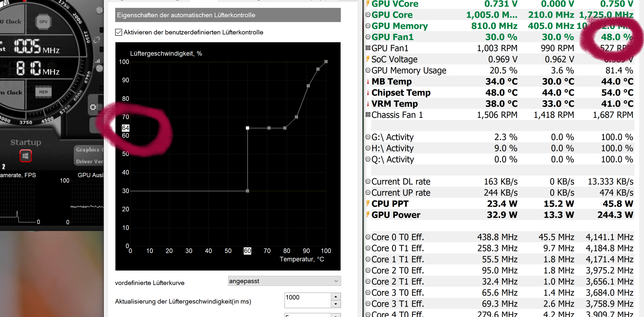The width and height of the screenshot is (644, 317).
Task: Select the fan curve node at 60°C, 64%
Action: point(247,128)
